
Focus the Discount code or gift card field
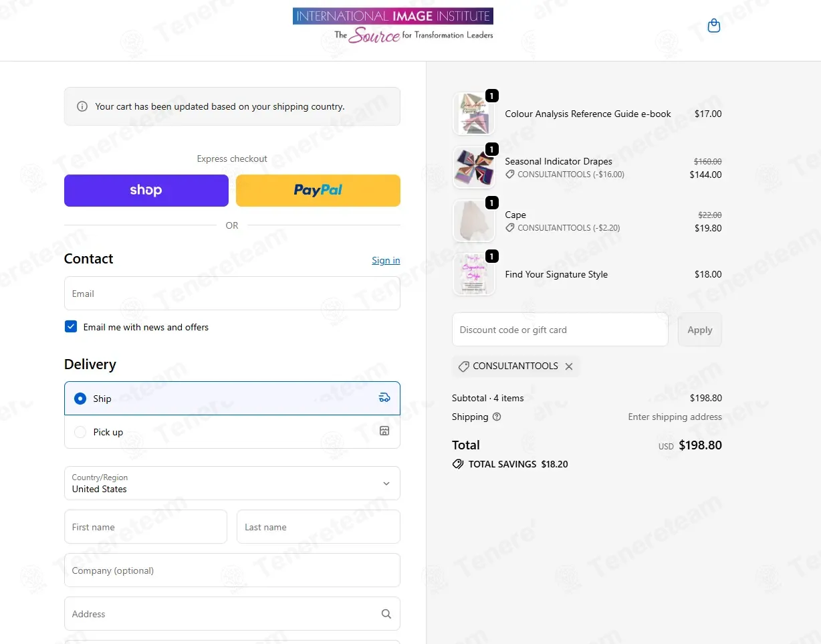pos(560,330)
